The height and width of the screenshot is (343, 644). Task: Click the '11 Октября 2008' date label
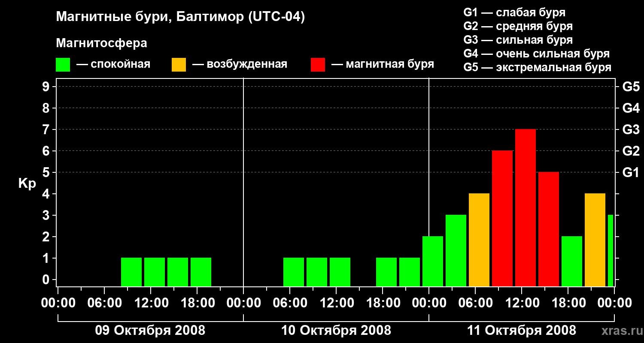click(522, 331)
